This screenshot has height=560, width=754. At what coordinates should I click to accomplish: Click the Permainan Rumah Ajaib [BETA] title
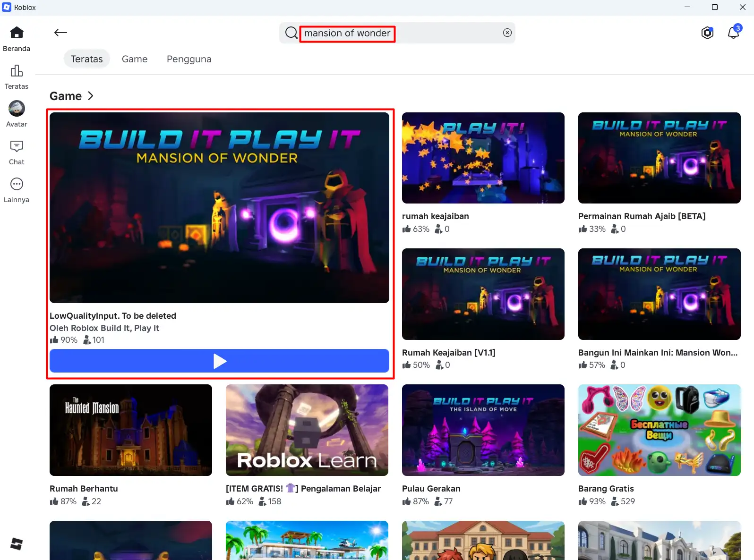coord(642,216)
